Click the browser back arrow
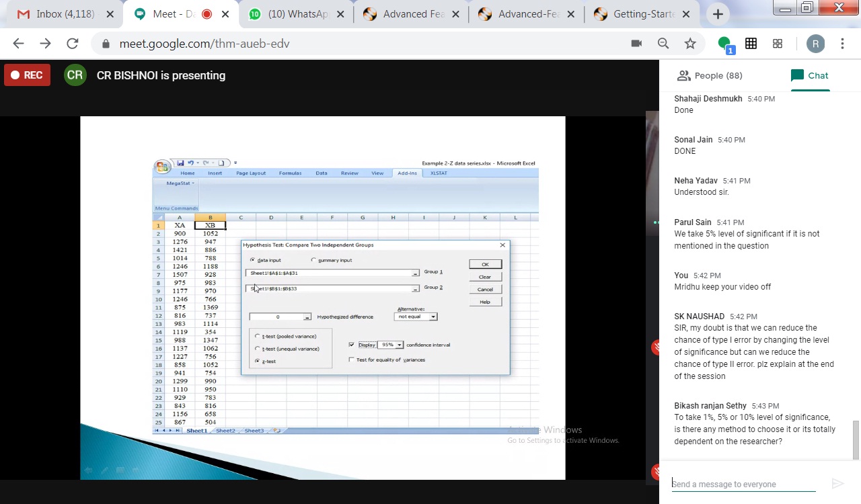Screen dimensions: 861x504 coord(18,44)
